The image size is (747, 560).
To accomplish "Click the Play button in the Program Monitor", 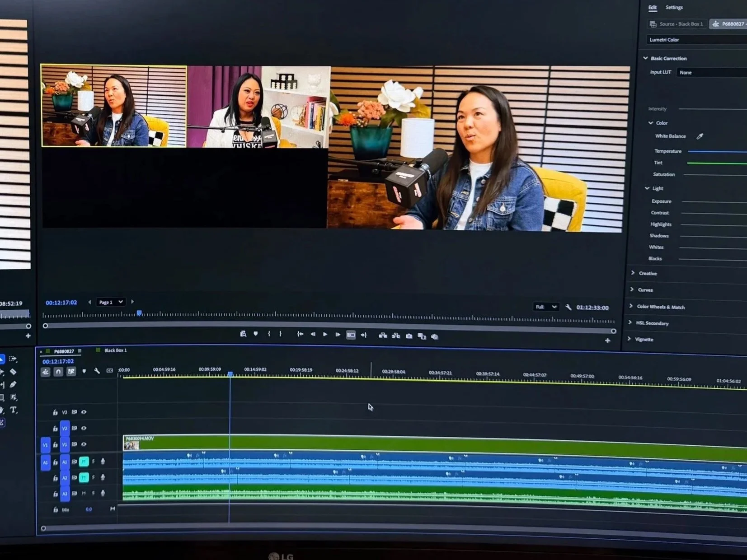I will pyautogui.click(x=325, y=335).
